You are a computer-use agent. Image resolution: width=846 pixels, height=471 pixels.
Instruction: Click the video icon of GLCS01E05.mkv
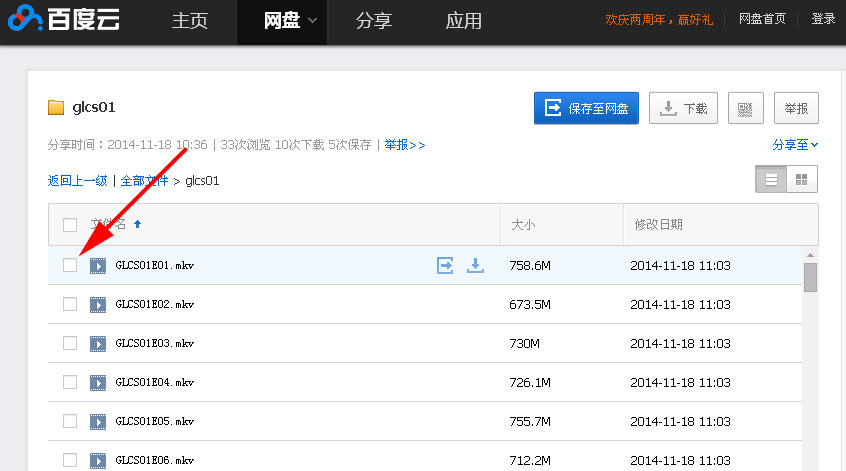pos(98,421)
